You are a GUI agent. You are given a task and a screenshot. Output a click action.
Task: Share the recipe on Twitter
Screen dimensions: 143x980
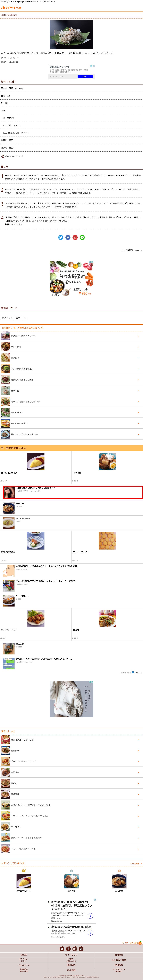(x=61, y=237)
